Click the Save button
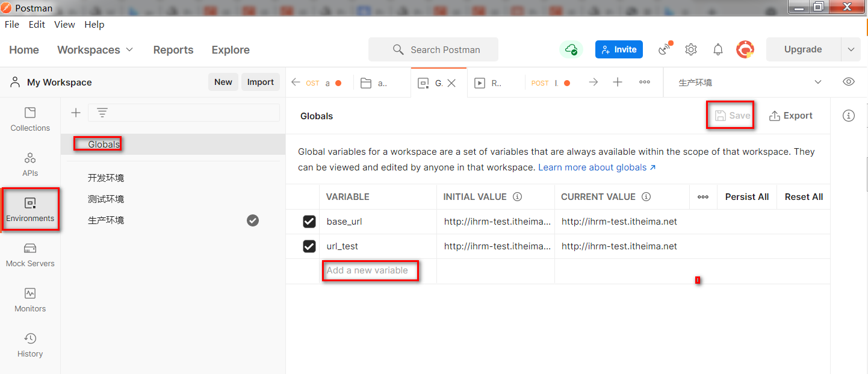Image resolution: width=868 pixels, height=374 pixels. pos(733,116)
